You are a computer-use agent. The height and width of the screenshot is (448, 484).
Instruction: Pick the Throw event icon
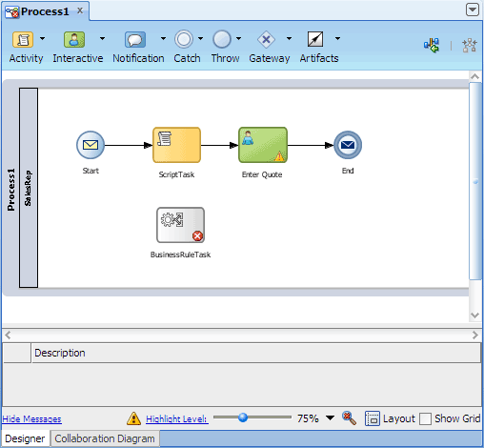[x=222, y=39]
